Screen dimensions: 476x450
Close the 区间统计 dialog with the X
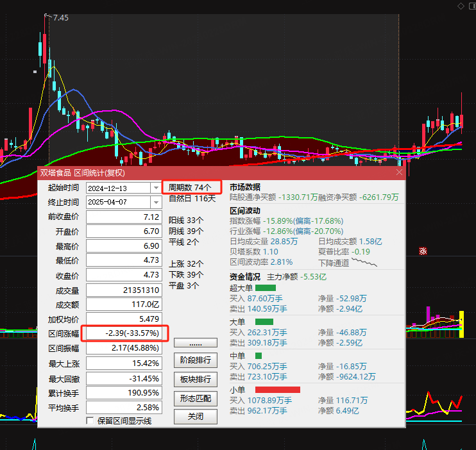[399, 172]
